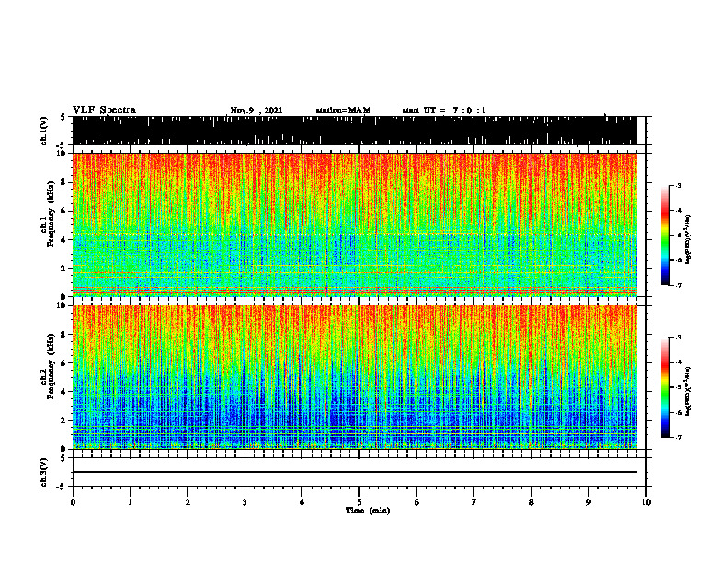Screen dimensions: 728x563
Task: Click time axis tick label "9"
Action: tap(588, 502)
